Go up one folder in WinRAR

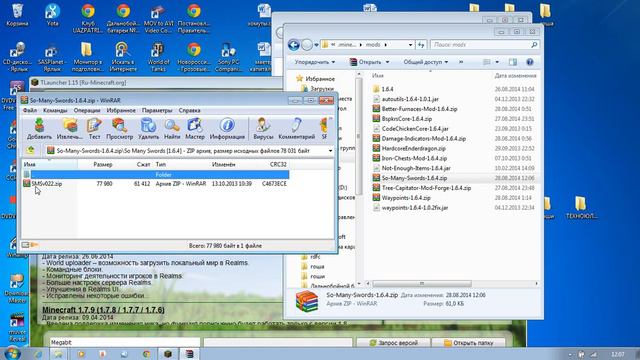click(x=31, y=151)
